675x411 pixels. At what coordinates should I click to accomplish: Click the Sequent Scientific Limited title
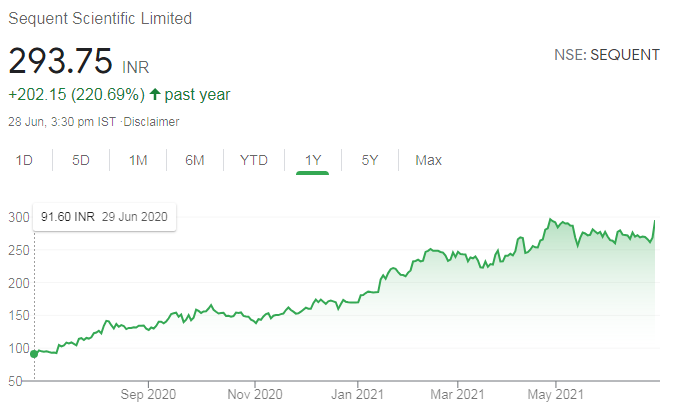[100, 19]
